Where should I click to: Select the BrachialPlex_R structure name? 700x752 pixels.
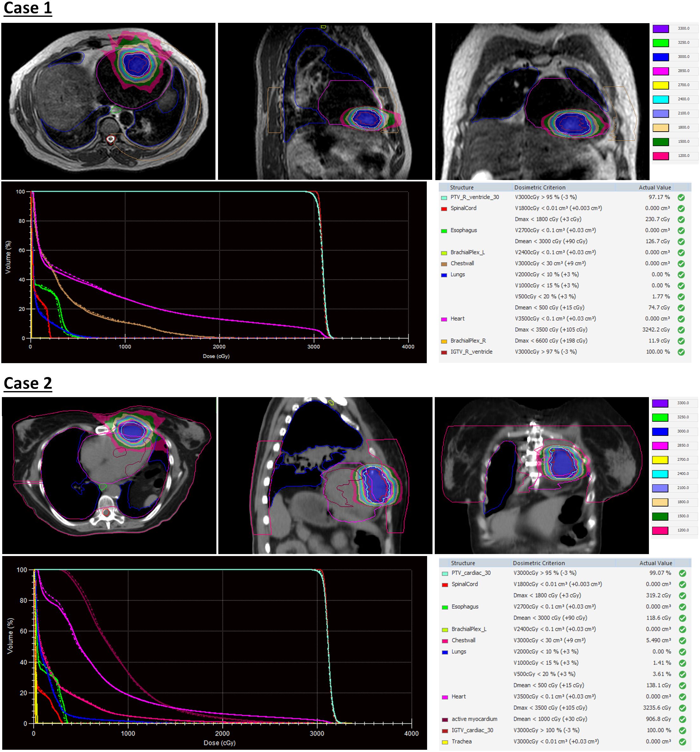468,341
